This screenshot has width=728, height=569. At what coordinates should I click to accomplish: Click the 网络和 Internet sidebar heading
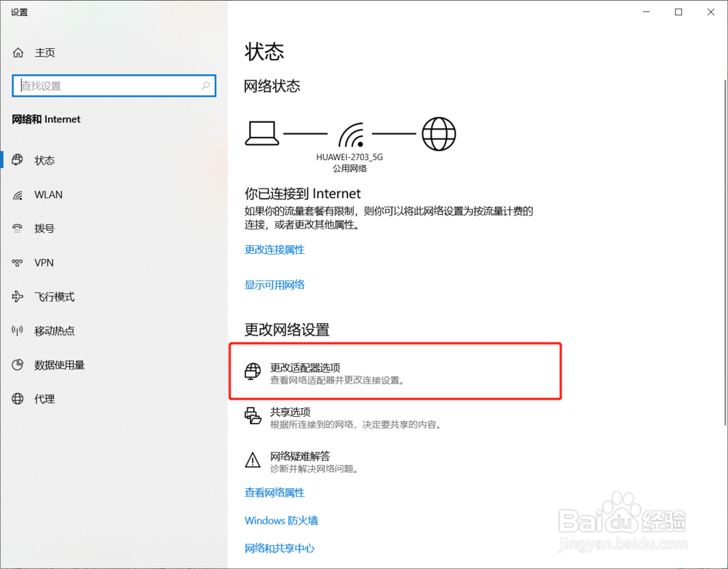click(x=46, y=119)
